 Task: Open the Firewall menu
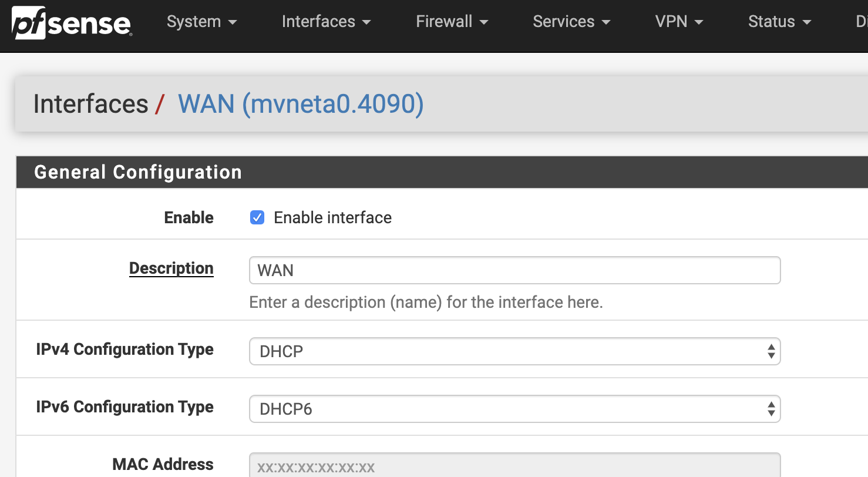pyautogui.click(x=444, y=21)
